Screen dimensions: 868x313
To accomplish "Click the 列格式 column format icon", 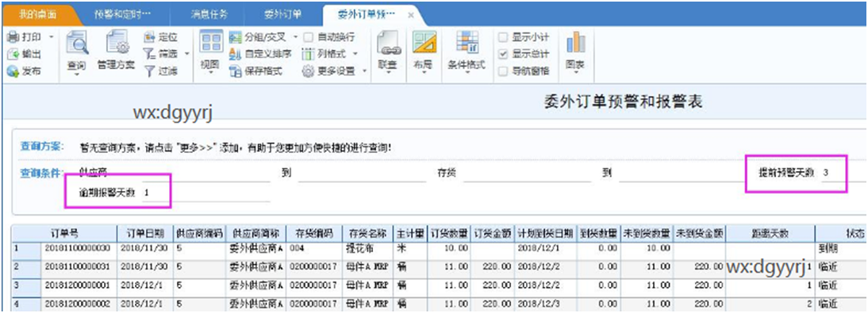I will [x=309, y=54].
